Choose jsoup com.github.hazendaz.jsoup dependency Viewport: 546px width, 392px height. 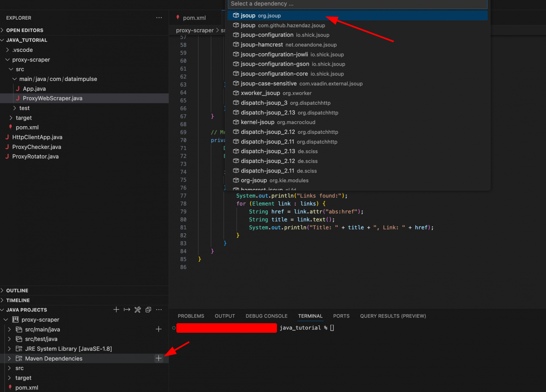pyautogui.click(x=357, y=25)
